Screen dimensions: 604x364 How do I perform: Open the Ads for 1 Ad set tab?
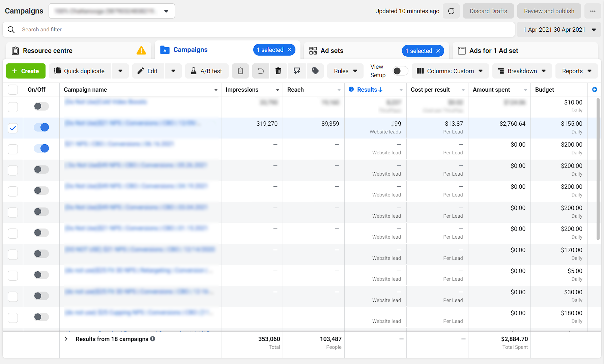[x=493, y=51]
